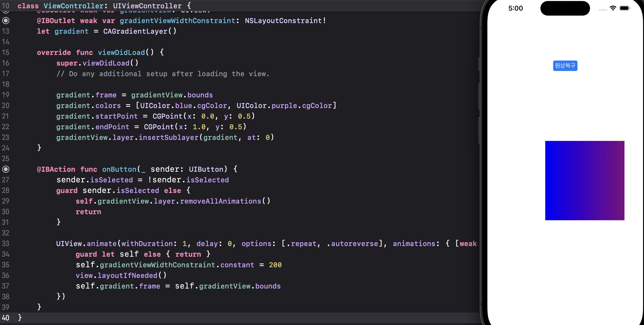This screenshot has width=644, height=325.
Task: Tap the blue 원상복구 button in simulator
Action: tap(565, 66)
